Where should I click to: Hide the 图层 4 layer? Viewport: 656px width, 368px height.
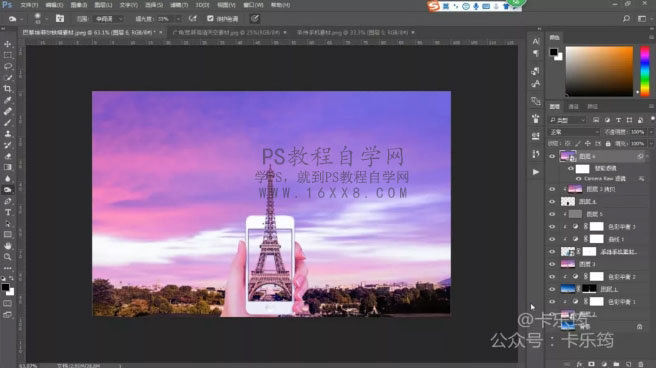(552, 202)
